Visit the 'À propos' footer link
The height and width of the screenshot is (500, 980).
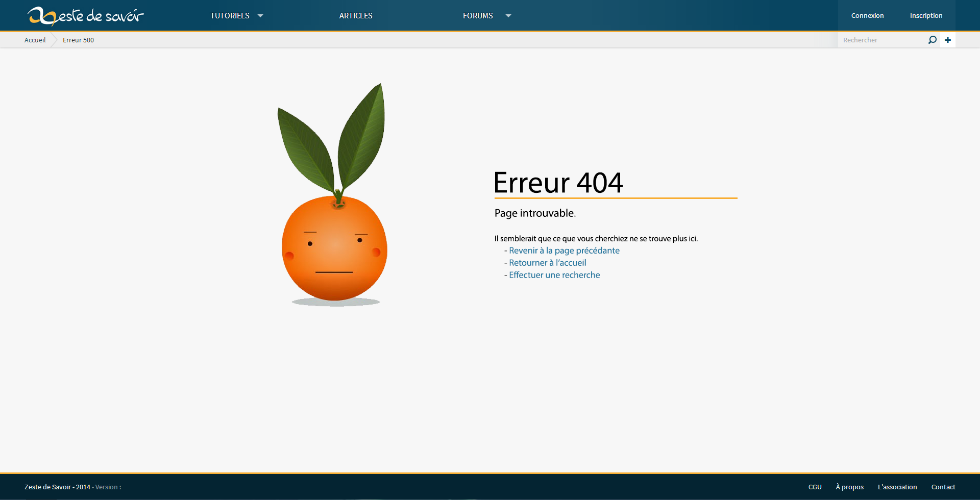pyautogui.click(x=849, y=487)
